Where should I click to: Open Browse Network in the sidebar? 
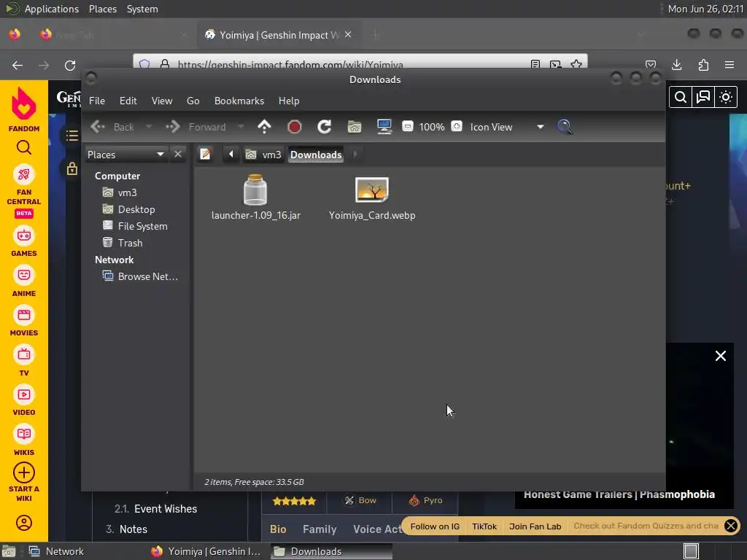(141, 276)
